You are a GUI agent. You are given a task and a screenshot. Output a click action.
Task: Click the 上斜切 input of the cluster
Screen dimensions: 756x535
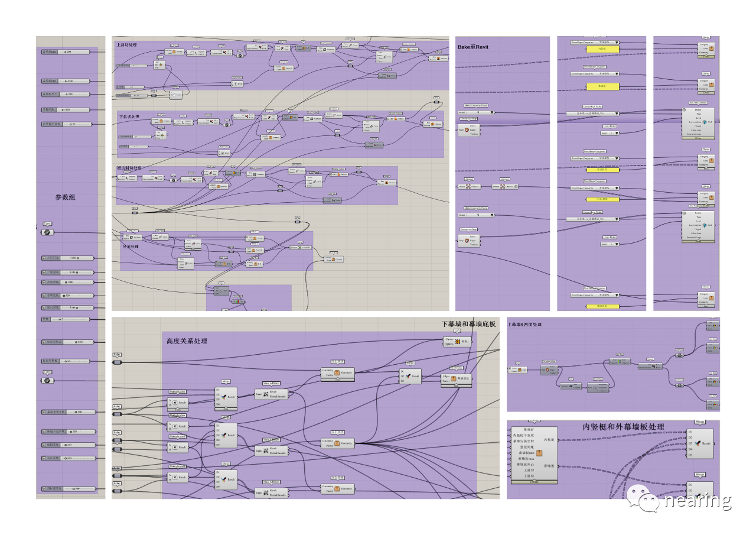pyautogui.click(x=529, y=471)
